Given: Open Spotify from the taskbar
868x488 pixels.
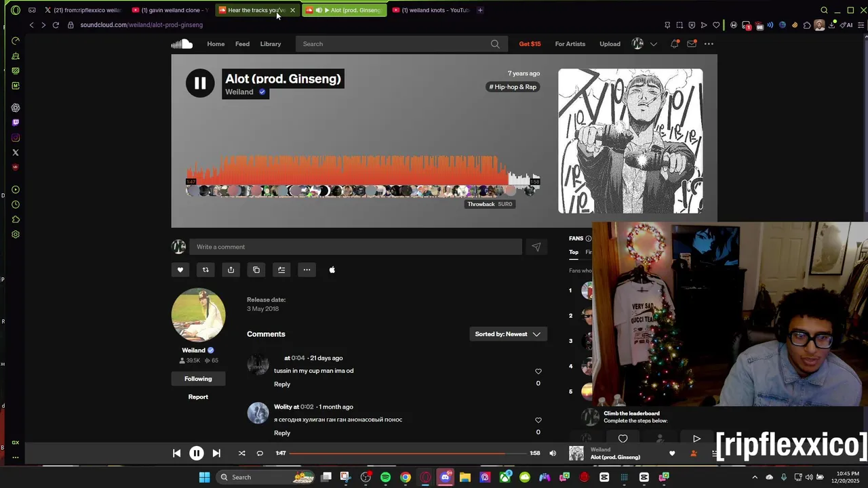Looking at the screenshot, I should [385, 477].
